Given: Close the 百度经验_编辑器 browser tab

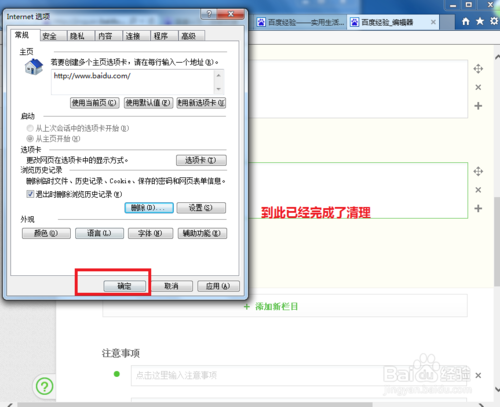Looking at the screenshot, I should tap(433, 22).
